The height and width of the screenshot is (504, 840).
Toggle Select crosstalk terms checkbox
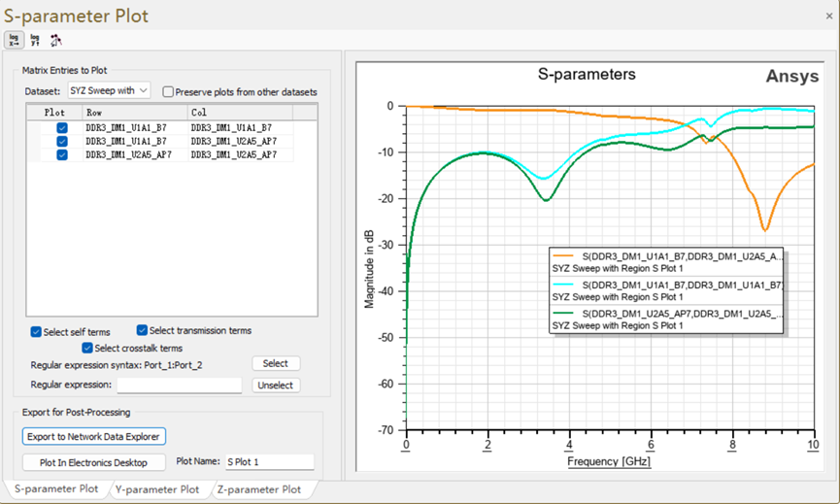pos(88,348)
